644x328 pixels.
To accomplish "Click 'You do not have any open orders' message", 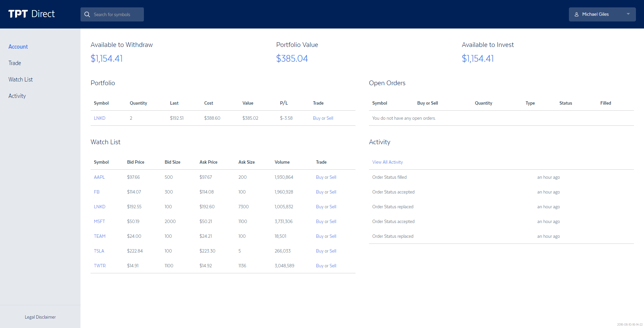I will pyautogui.click(x=404, y=118).
